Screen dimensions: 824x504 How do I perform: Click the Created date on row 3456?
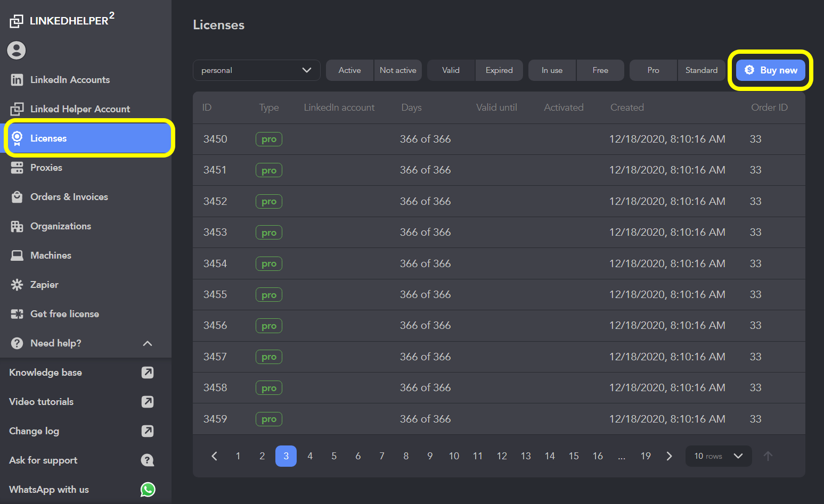tap(667, 326)
